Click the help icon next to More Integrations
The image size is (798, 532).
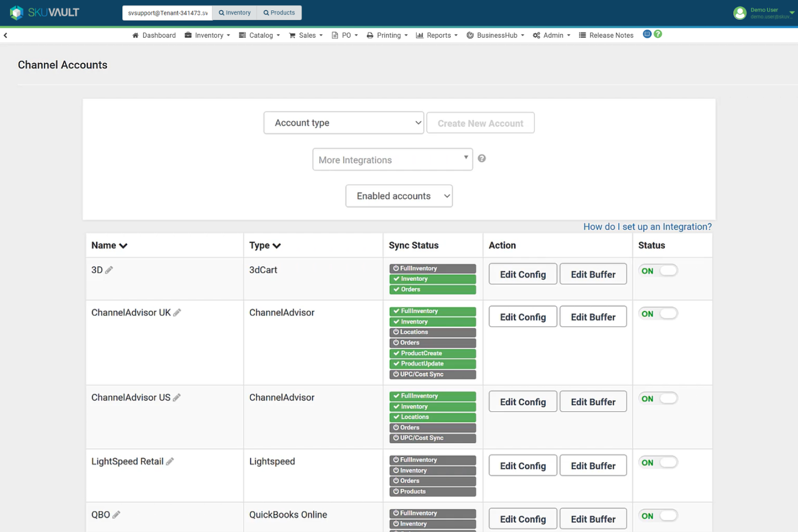tap(481, 158)
